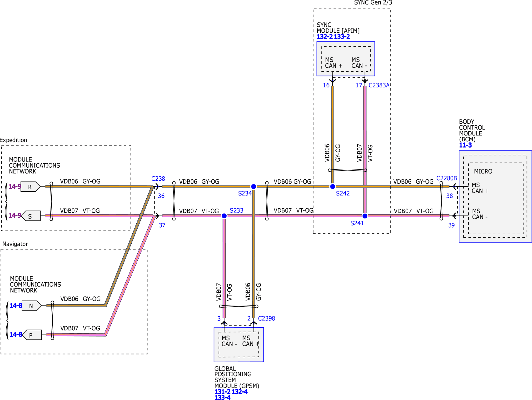Open page reference 11-3 under BCM

click(x=465, y=145)
